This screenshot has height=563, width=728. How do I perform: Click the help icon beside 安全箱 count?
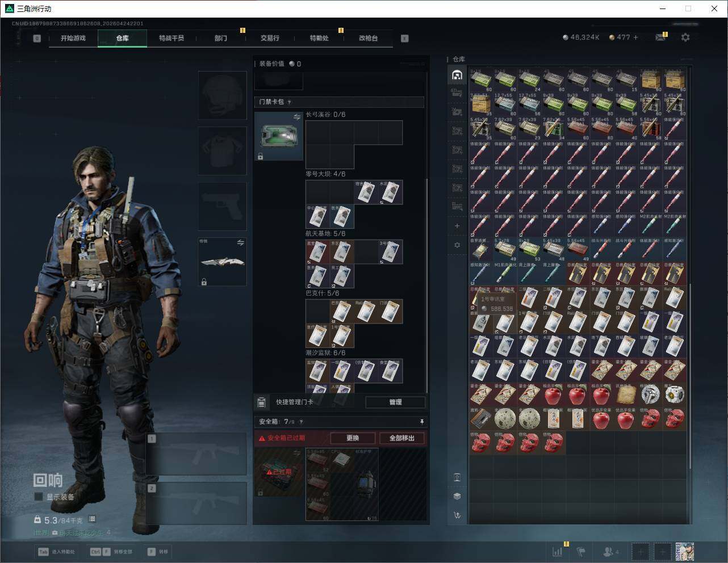pos(301,422)
